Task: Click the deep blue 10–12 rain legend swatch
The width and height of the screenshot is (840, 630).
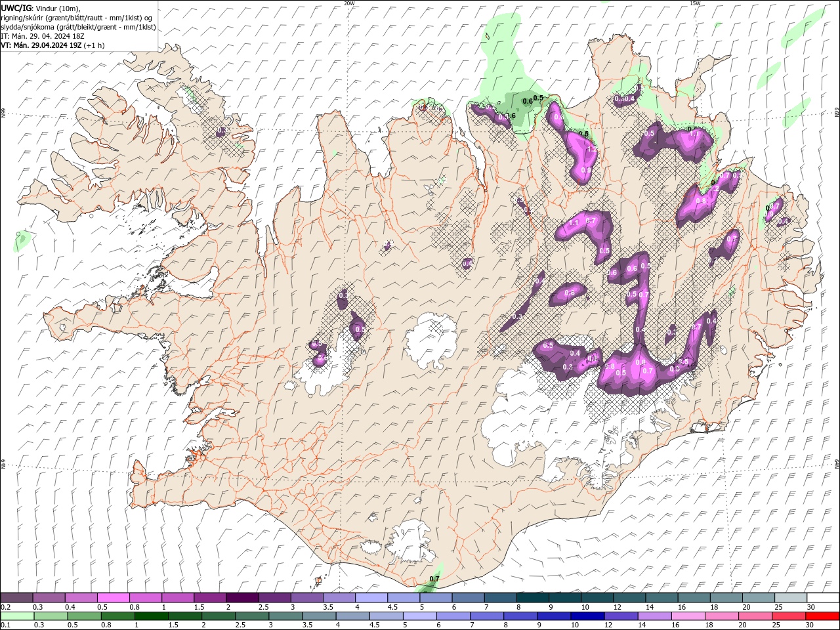Action: pos(587,616)
